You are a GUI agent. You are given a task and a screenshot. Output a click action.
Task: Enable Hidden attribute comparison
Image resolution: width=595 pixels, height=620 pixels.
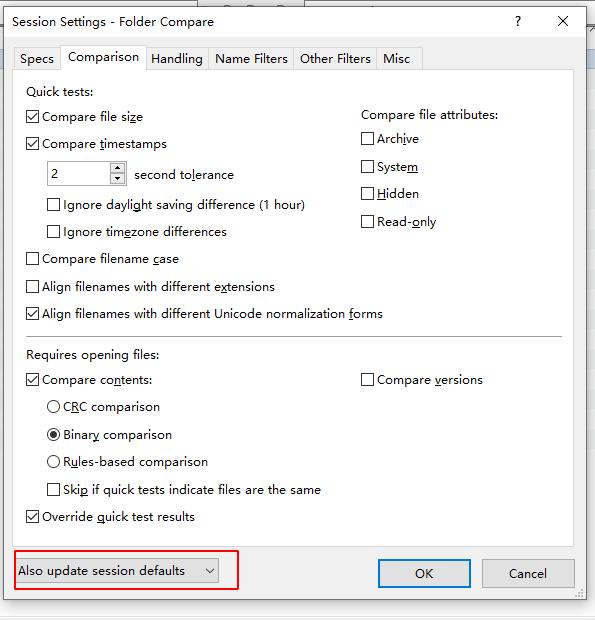(x=367, y=193)
